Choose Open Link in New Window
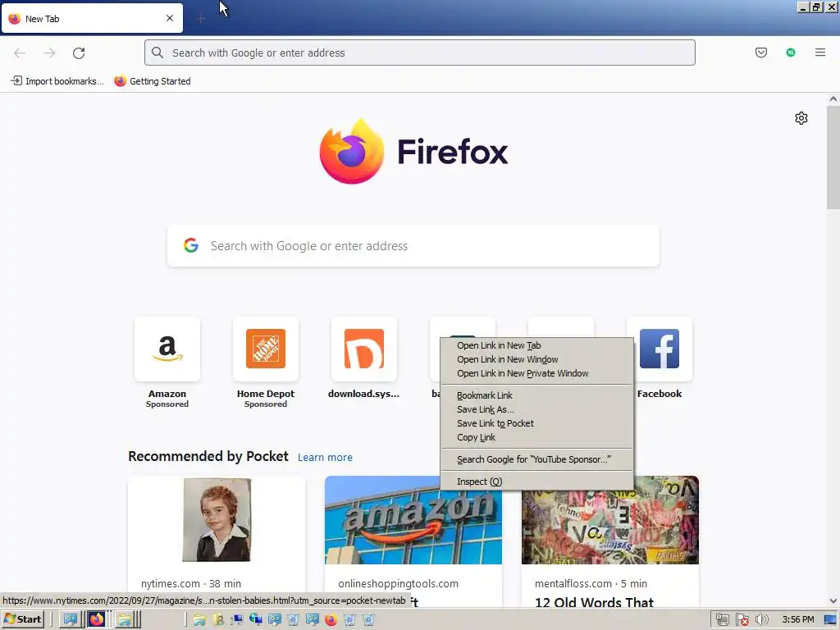This screenshot has height=630, width=840. (536, 359)
